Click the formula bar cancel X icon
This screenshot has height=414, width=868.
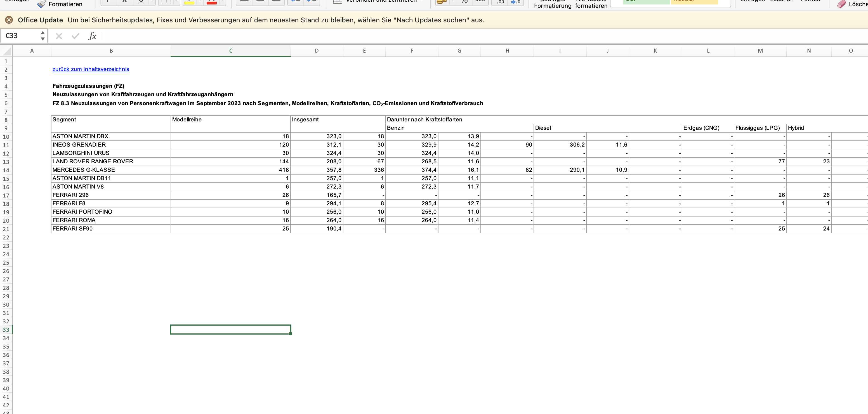coord(59,36)
